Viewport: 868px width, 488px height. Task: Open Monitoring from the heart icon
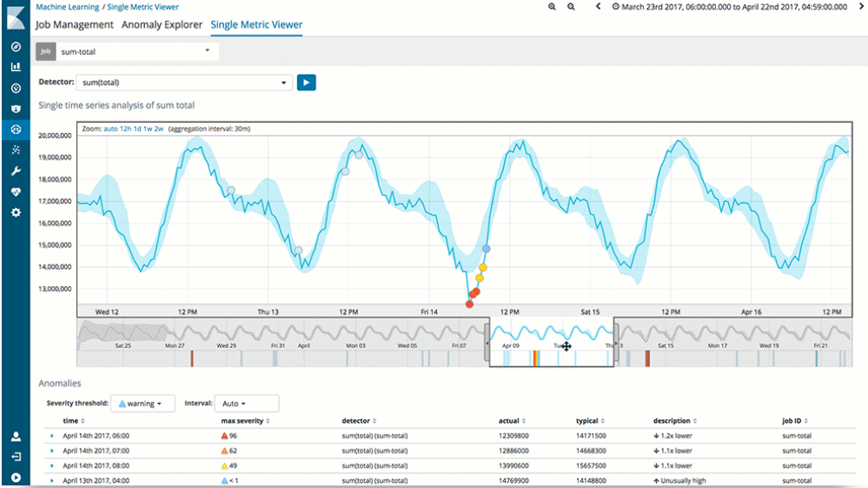[x=15, y=192]
